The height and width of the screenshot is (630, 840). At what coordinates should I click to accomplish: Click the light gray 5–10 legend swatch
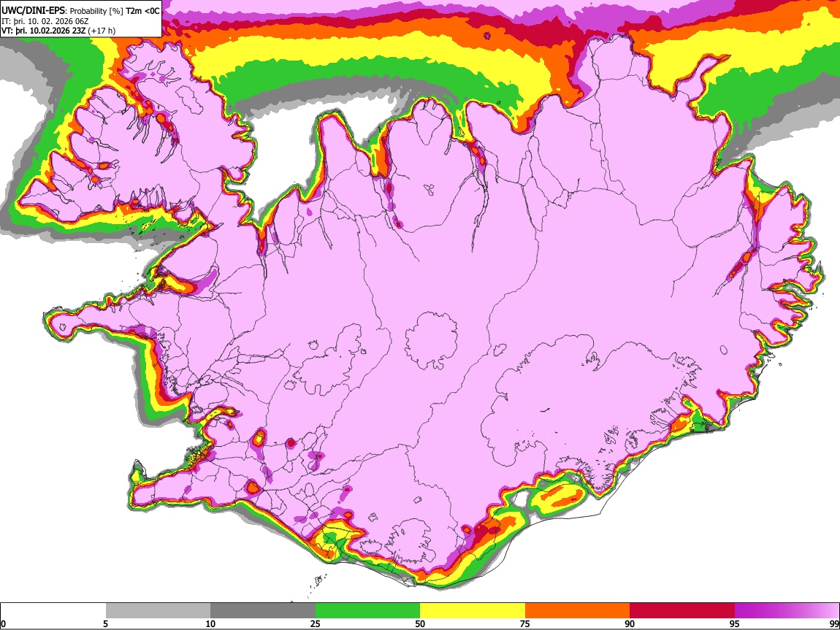pos(158,610)
